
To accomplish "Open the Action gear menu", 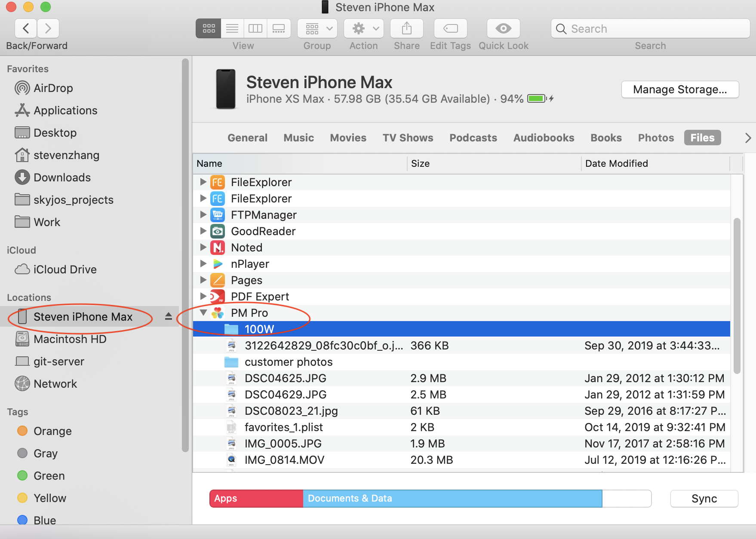I will (x=364, y=29).
